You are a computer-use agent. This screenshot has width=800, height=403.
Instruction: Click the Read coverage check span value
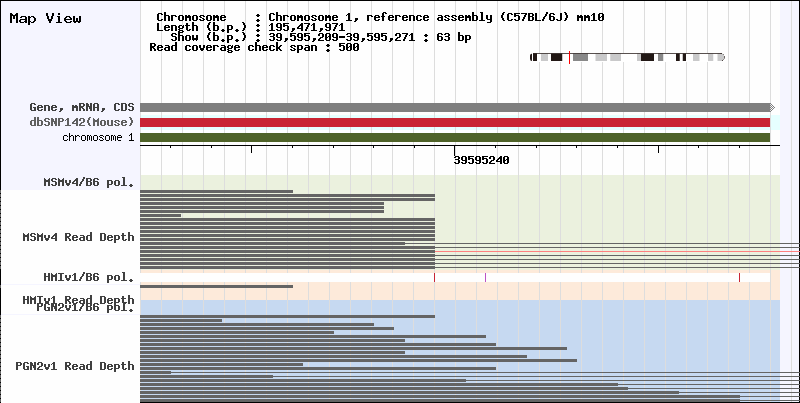(348, 47)
